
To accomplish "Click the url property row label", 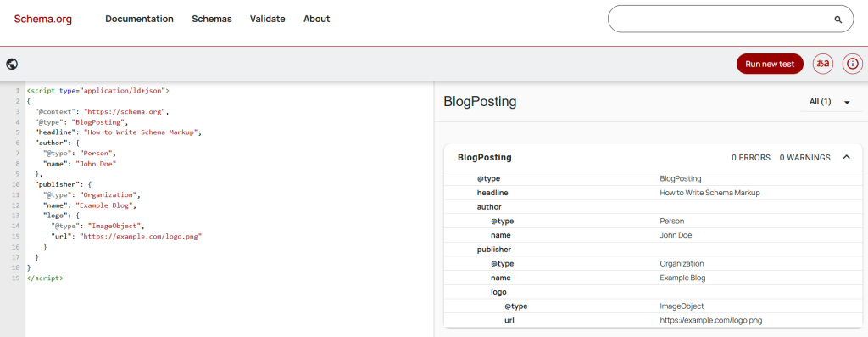I will 509,320.
